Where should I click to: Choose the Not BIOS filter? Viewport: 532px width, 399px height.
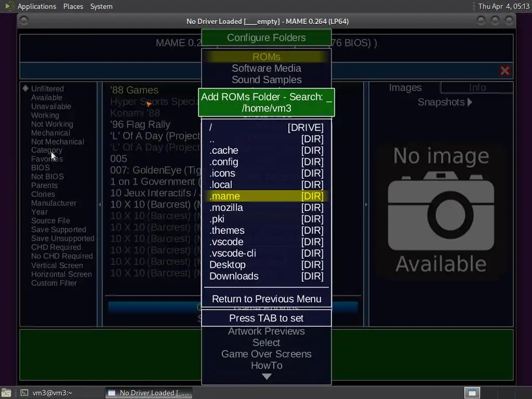click(x=47, y=177)
